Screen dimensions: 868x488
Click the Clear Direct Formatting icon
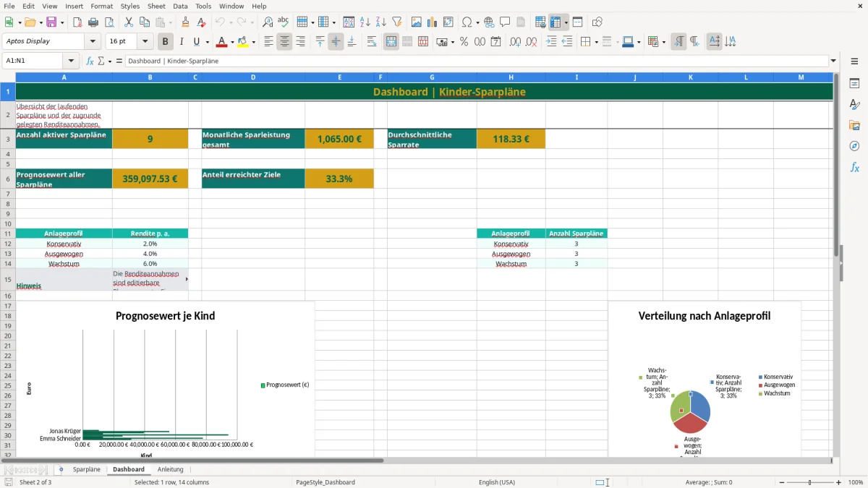coord(201,22)
